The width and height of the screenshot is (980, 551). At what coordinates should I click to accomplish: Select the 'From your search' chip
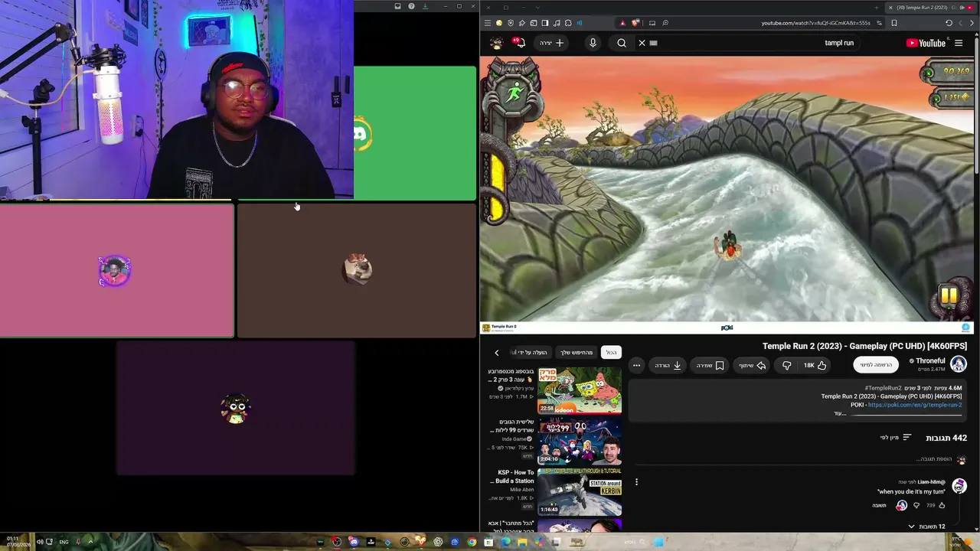tap(577, 353)
